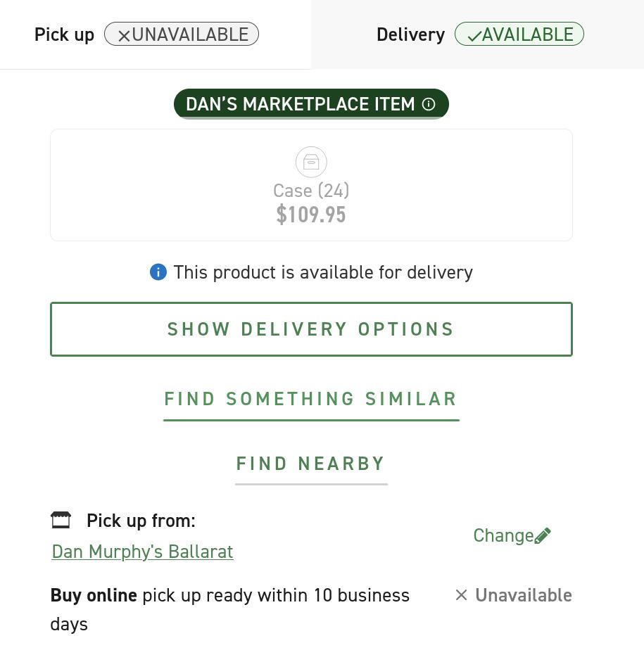Click the store icon beside Pick up from

pos(61,520)
